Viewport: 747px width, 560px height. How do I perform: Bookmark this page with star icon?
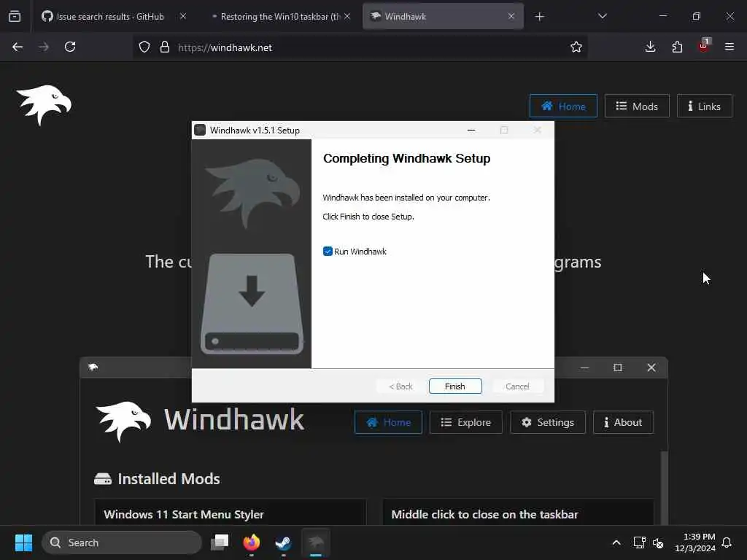pos(576,47)
